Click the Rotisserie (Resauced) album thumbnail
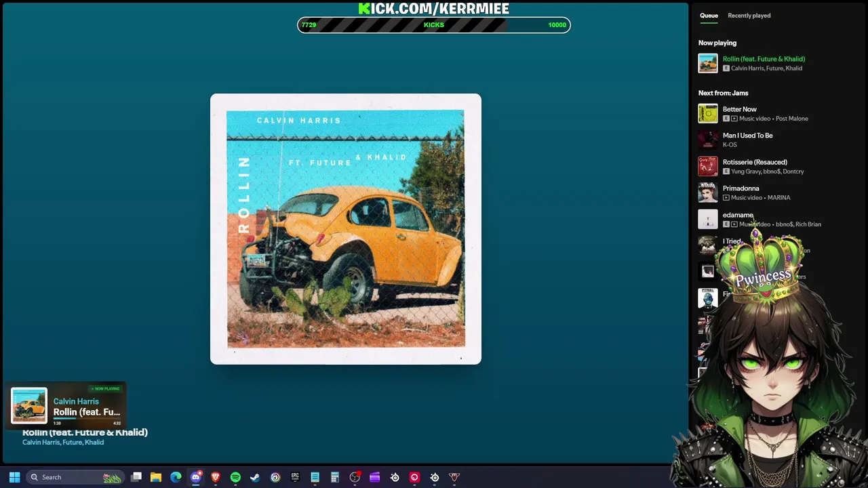 (708, 166)
